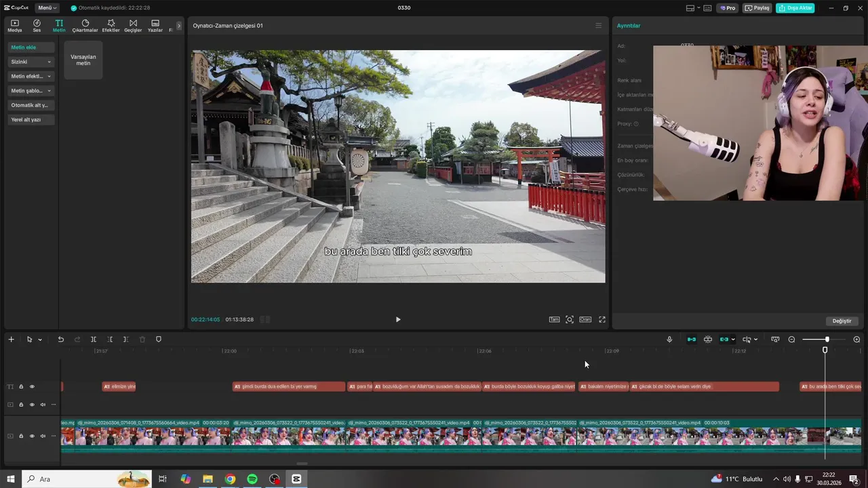Select subtitle clip 'şimdi burda dua edilen'
Screen dimensions: 868x488
pyautogui.click(x=289, y=386)
